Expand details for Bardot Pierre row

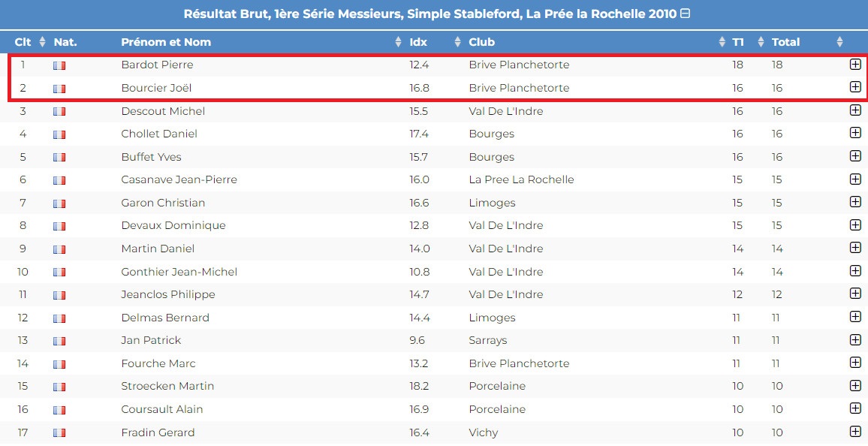(x=855, y=64)
